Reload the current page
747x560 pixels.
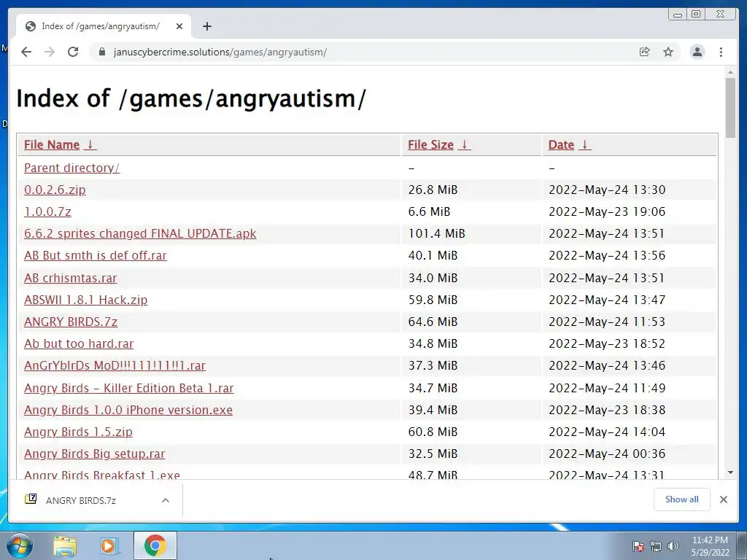[73, 52]
